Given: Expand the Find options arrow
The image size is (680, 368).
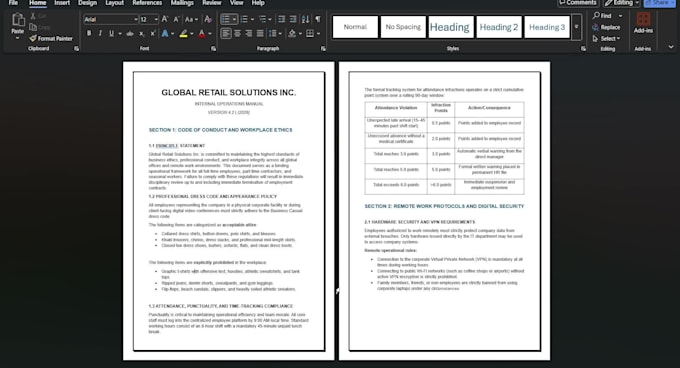Looking at the screenshot, I should pyautogui.click(x=620, y=16).
